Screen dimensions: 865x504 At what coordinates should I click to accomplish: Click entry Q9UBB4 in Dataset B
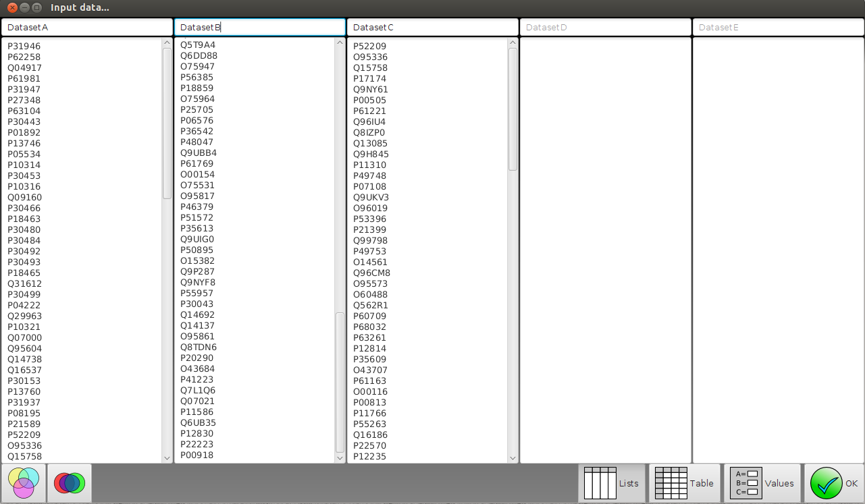tap(199, 152)
